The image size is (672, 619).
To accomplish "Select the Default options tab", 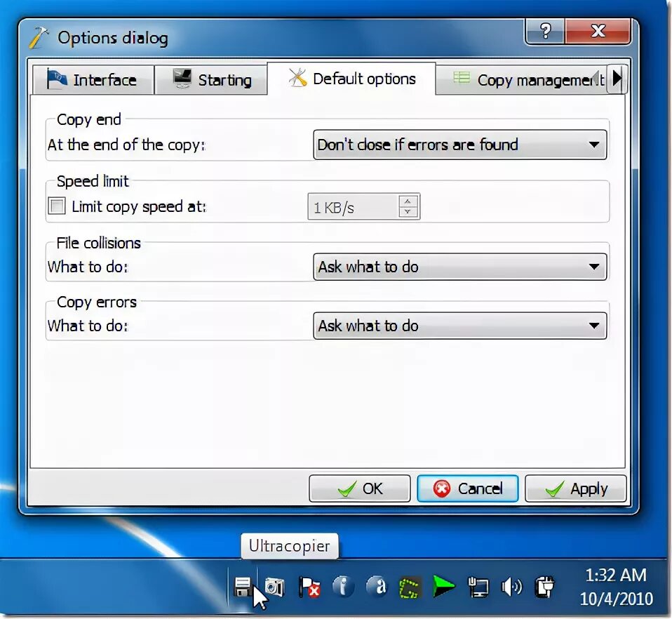I will pos(351,79).
